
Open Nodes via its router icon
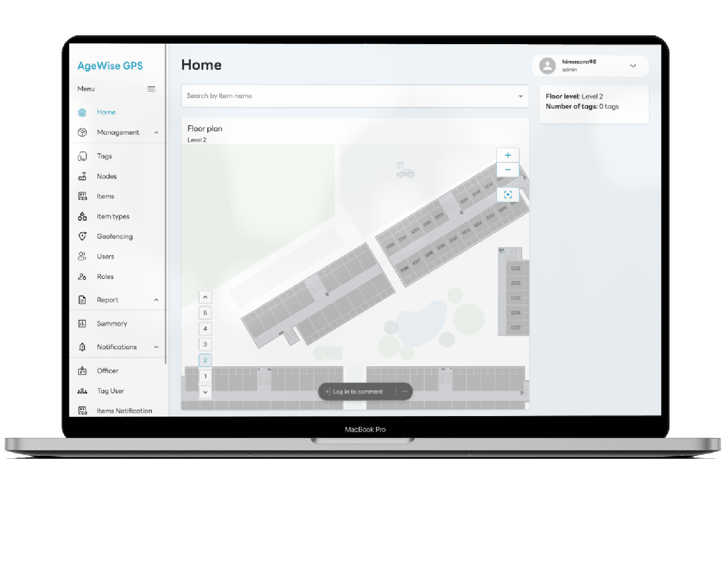point(83,177)
